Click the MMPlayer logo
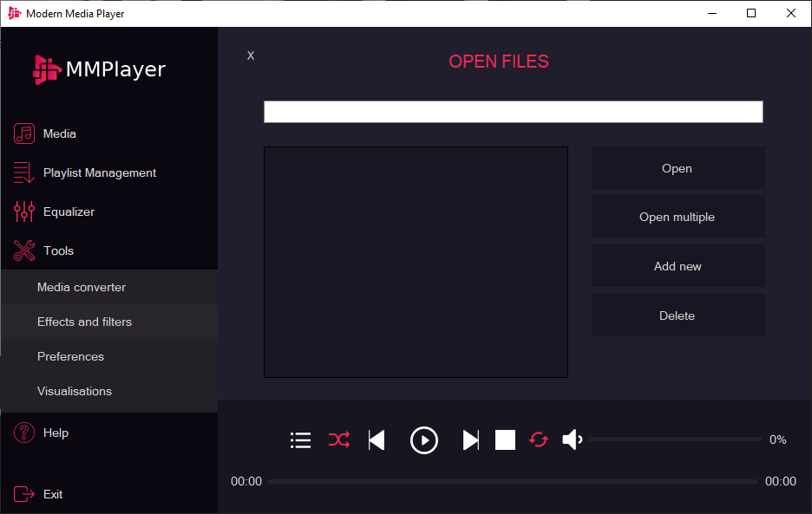The width and height of the screenshot is (812, 514). tap(100, 69)
